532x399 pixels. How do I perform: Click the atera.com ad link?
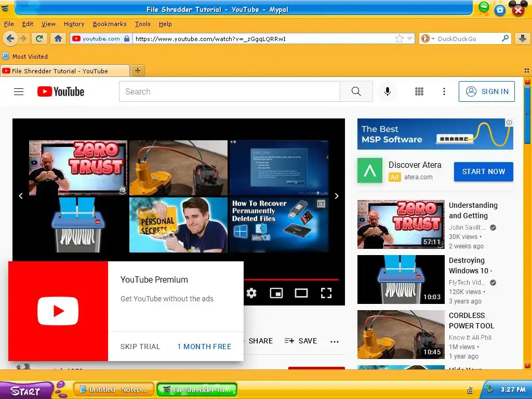click(x=418, y=177)
